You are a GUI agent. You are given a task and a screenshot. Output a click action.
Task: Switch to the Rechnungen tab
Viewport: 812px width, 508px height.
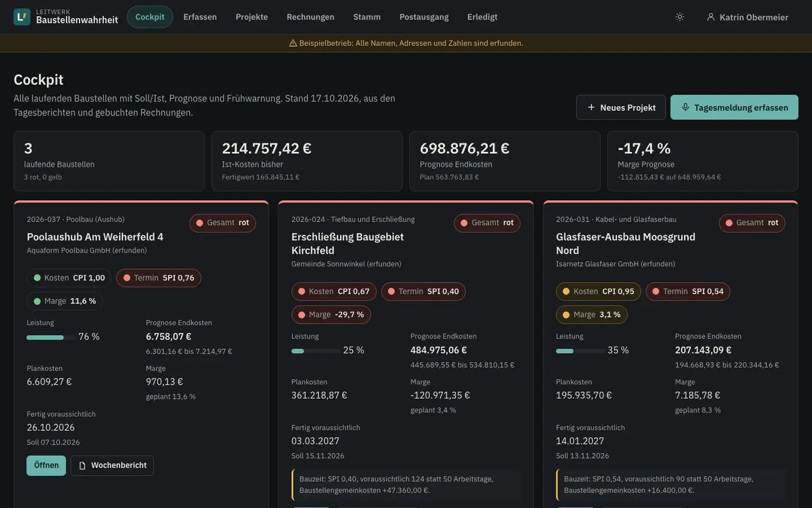pyautogui.click(x=310, y=17)
